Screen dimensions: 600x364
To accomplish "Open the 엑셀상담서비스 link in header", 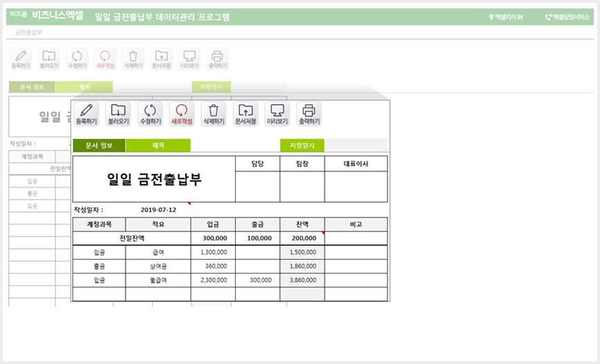I will (x=568, y=17).
